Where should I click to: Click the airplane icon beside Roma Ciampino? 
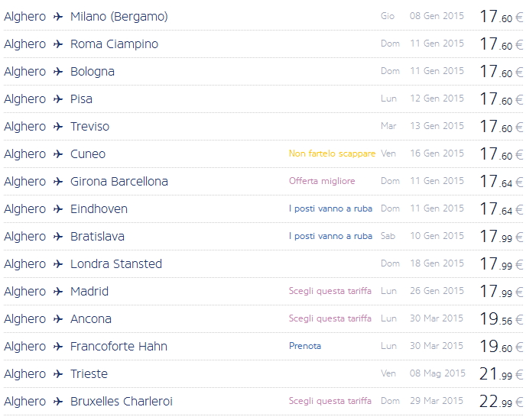point(58,44)
